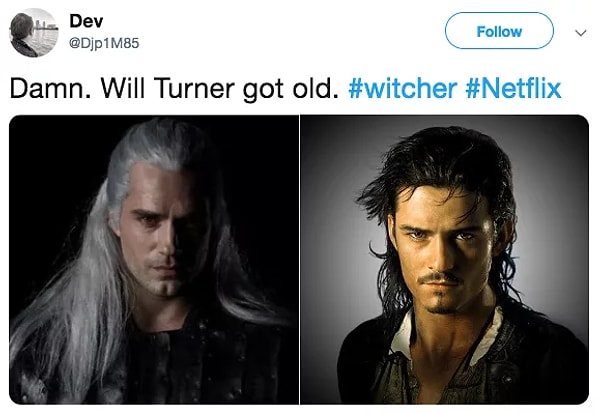Open the #Netflix hashtag link

pyautogui.click(x=514, y=88)
